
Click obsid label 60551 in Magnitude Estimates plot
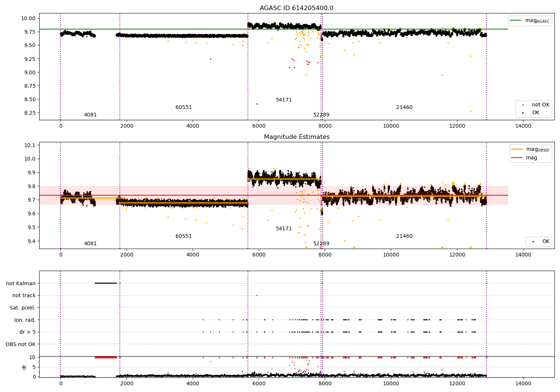(x=184, y=236)
